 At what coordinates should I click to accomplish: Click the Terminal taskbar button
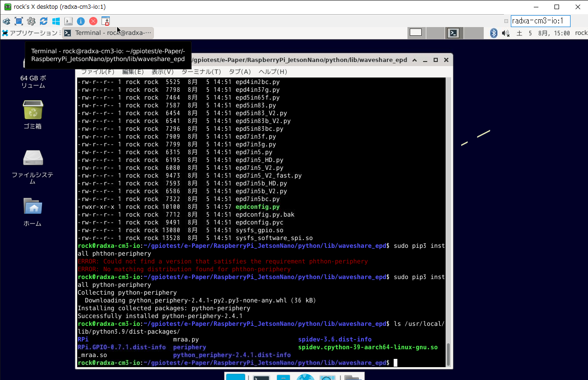[x=108, y=33]
